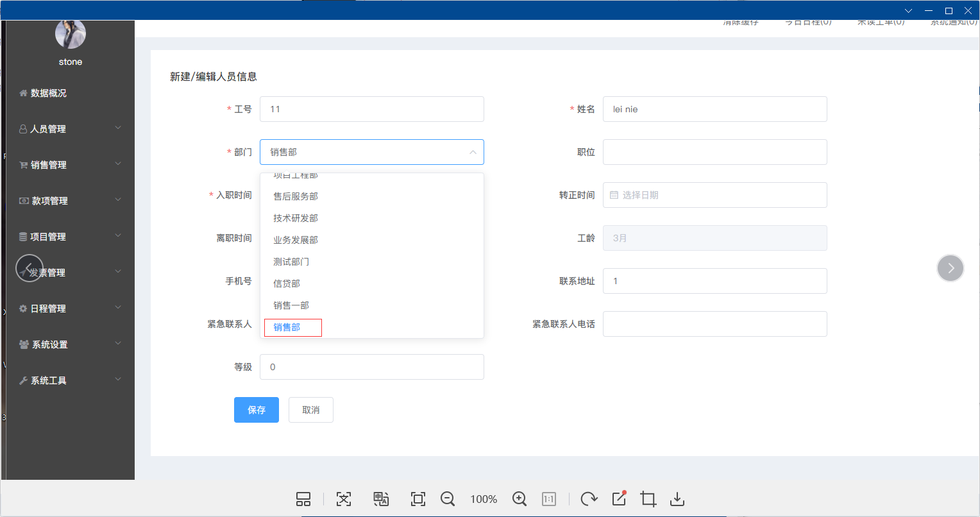
Task: Select 测试部门 from department list
Action: pyautogui.click(x=372, y=262)
